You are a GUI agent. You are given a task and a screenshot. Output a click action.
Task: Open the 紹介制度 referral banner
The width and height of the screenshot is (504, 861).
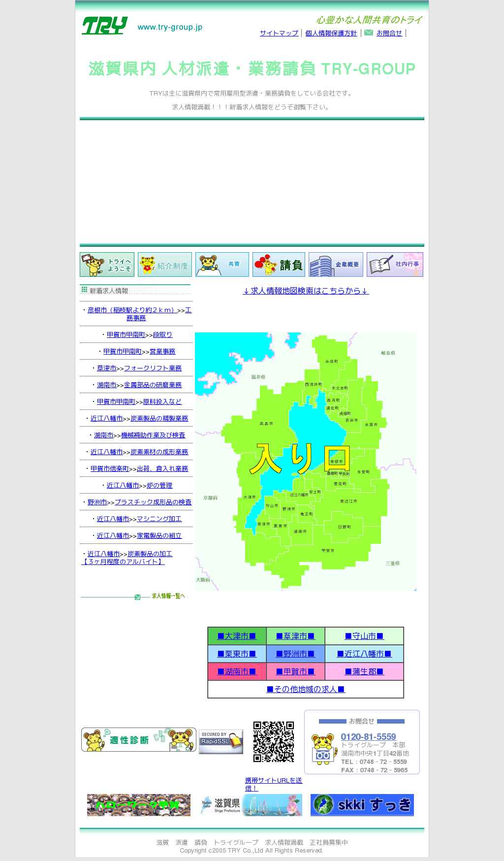click(x=164, y=265)
